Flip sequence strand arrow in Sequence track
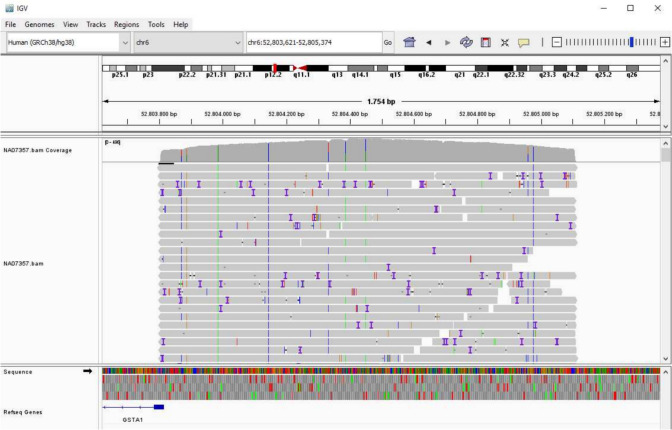Viewport: 672px width, 430px height. coord(87,371)
